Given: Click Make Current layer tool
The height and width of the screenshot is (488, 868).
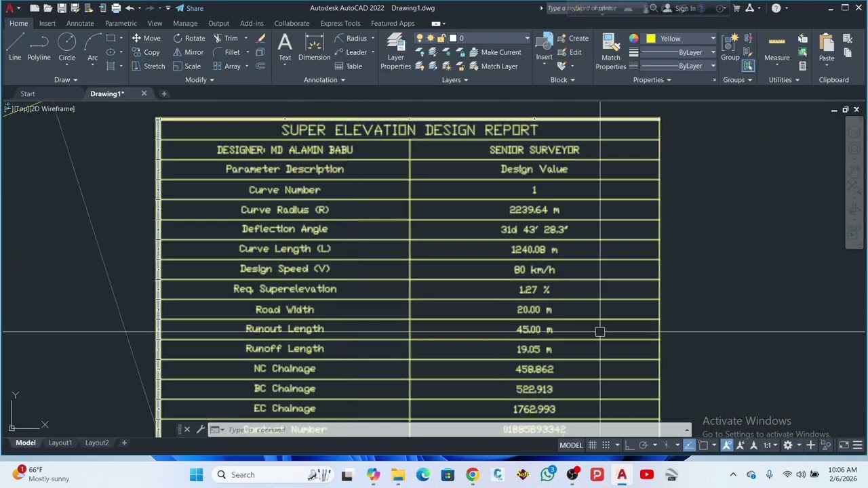Looking at the screenshot, I should coord(495,52).
